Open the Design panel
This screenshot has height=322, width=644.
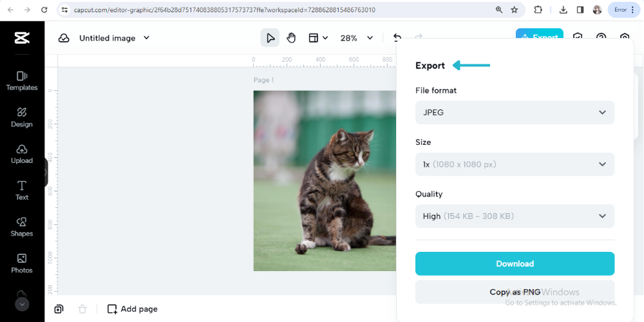click(22, 117)
